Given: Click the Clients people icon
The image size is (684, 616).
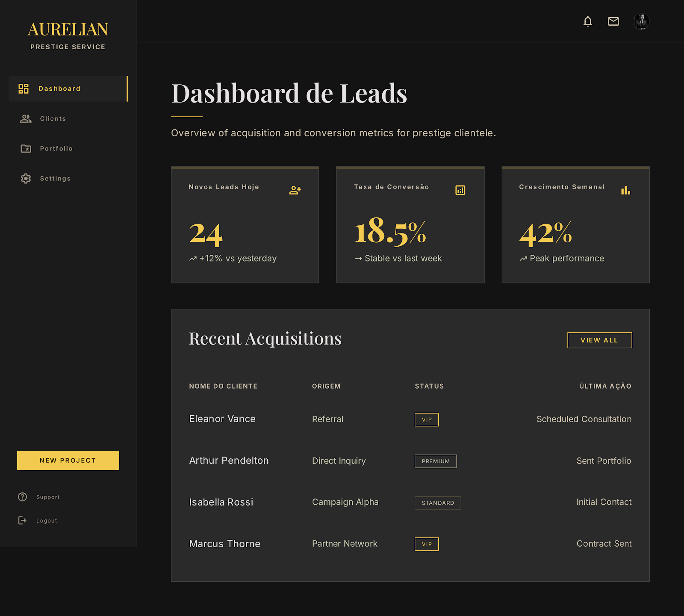Looking at the screenshot, I should click(x=26, y=119).
